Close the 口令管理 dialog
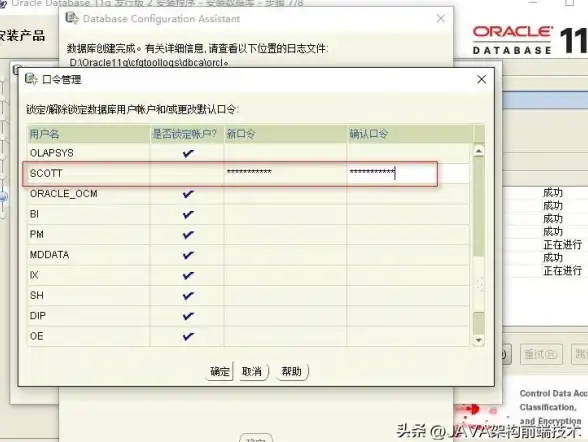The width and height of the screenshot is (588, 442). pyautogui.click(x=482, y=79)
